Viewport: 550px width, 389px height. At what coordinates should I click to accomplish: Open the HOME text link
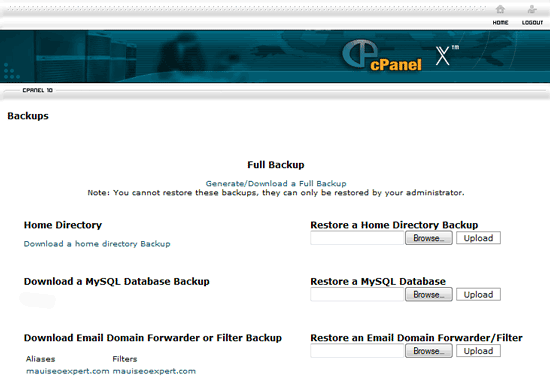tap(500, 22)
